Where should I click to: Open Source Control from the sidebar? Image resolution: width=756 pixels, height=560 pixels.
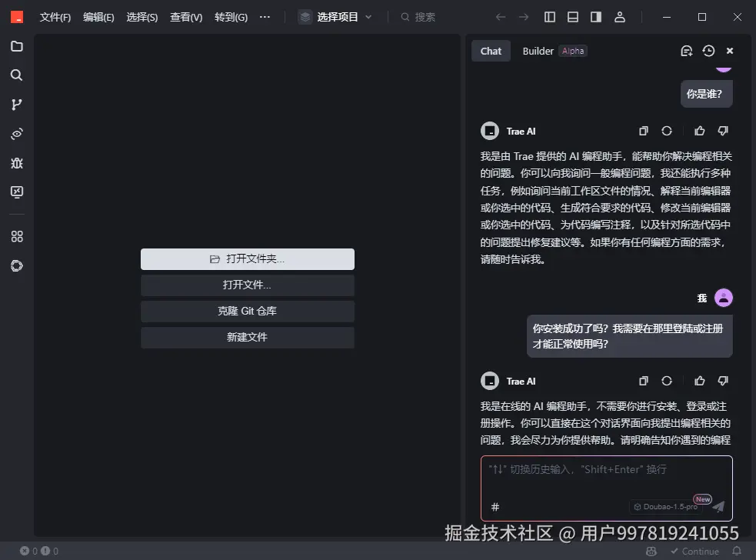17,104
